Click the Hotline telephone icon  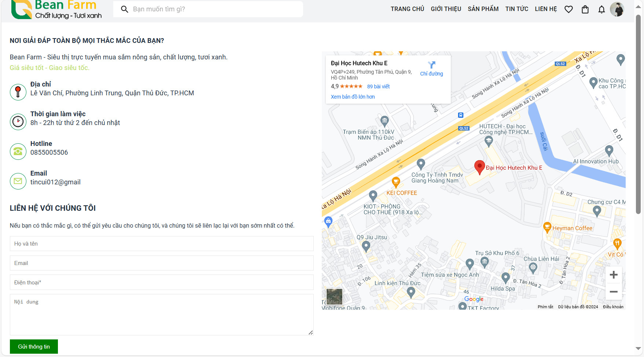18,151
